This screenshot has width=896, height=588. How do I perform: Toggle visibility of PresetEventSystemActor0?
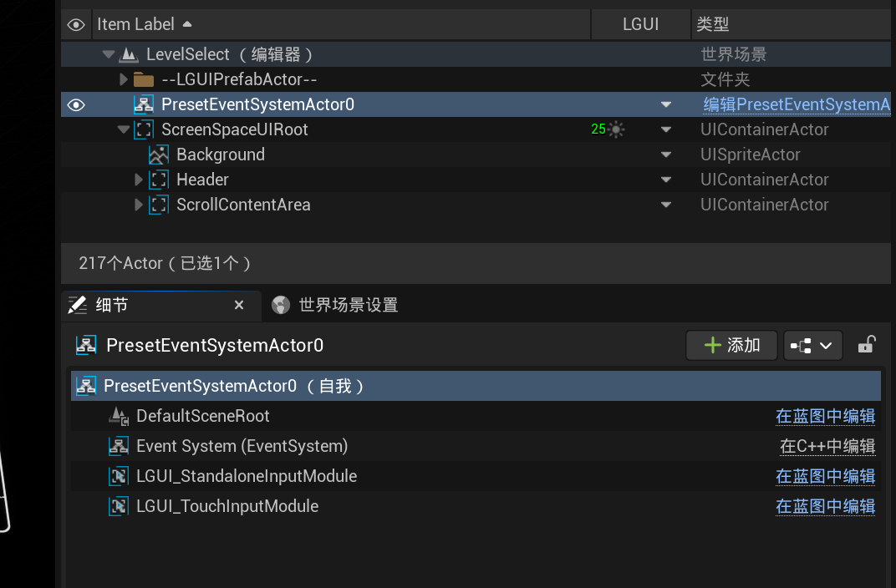tap(76, 105)
